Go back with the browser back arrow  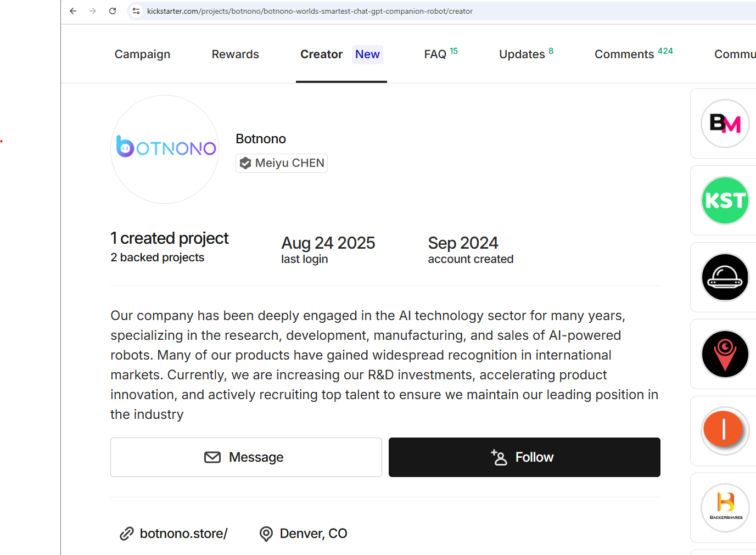pos(73,11)
